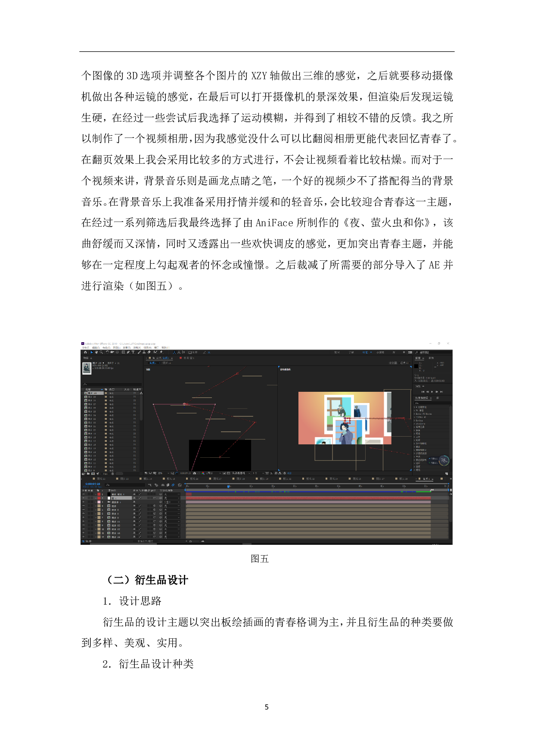Toggle visibility of the camera layer 3

tap(84, 502)
